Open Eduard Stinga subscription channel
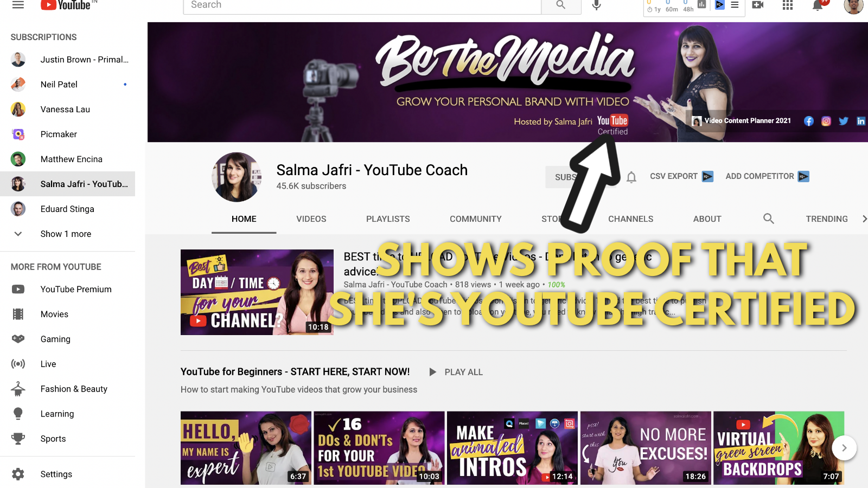 click(67, 209)
